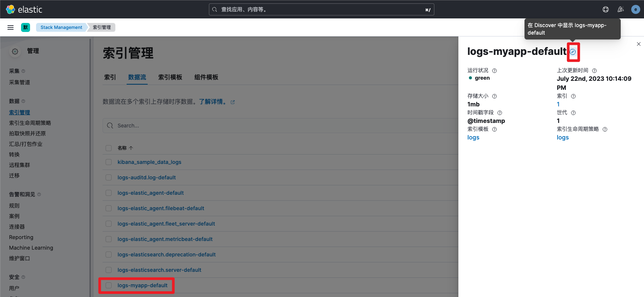The width and height of the screenshot is (644, 297).
Task: Open the 了解详情 documentation link
Action: [x=213, y=102]
